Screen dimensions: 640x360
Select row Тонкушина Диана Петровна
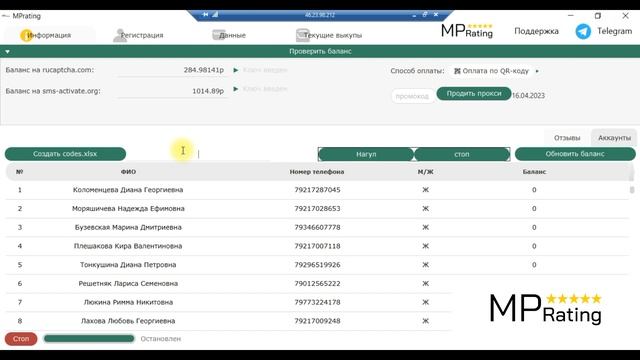click(x=317, y=265)
